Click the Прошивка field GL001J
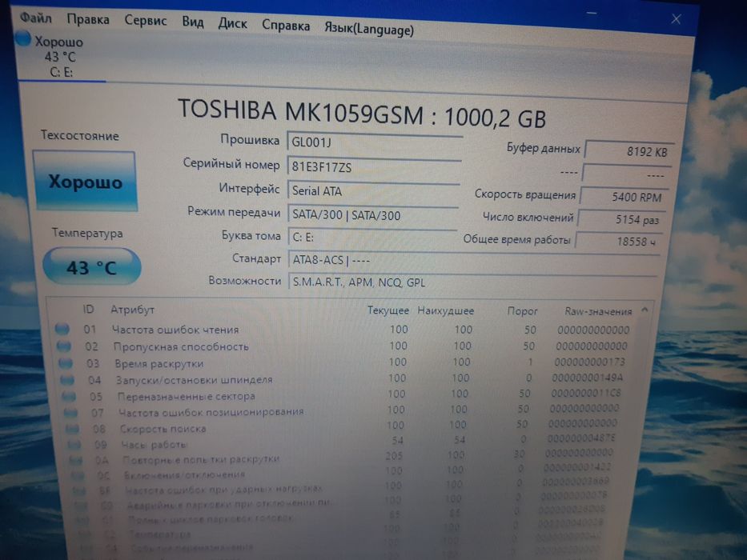747x560 pixels. 375,142
